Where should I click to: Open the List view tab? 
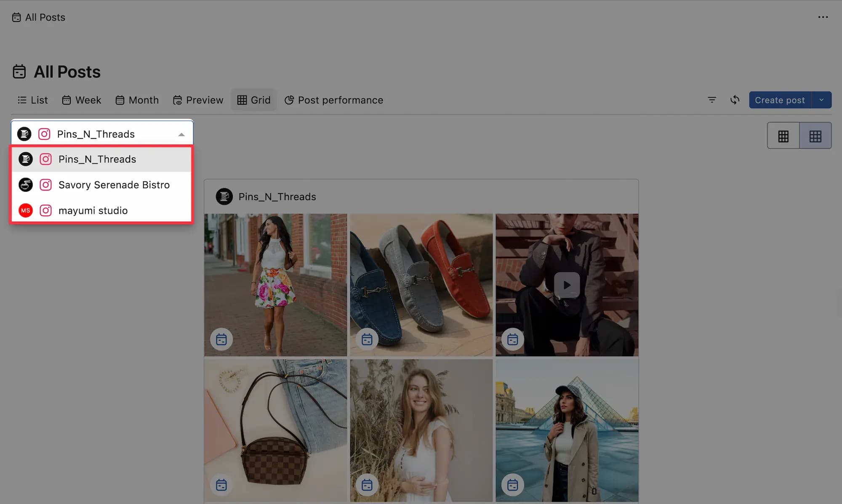[33, 100]
